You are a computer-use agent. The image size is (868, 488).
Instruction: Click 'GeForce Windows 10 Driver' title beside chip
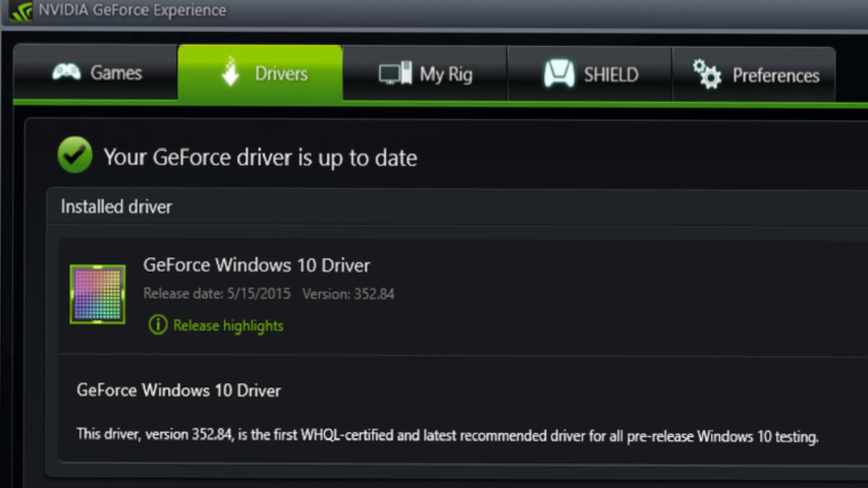click(257, 265)
